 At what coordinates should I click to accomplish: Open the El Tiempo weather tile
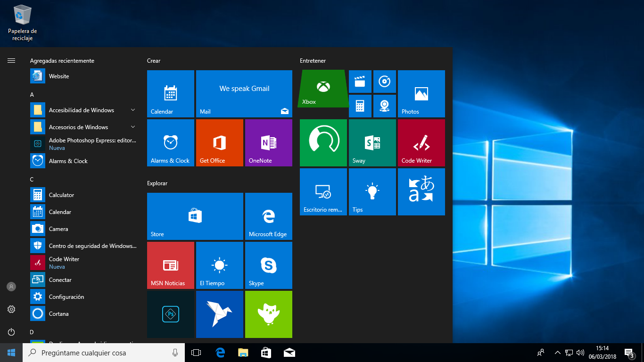pos(220,265)
